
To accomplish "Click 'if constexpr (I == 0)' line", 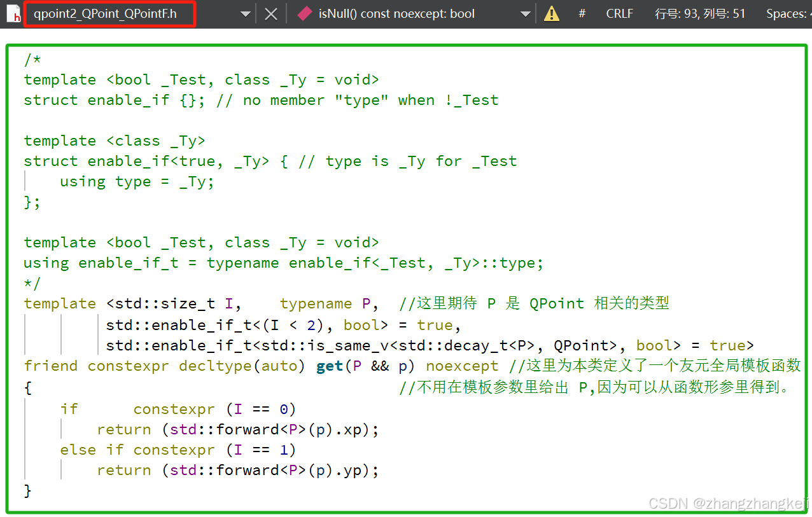I will 178,410.
